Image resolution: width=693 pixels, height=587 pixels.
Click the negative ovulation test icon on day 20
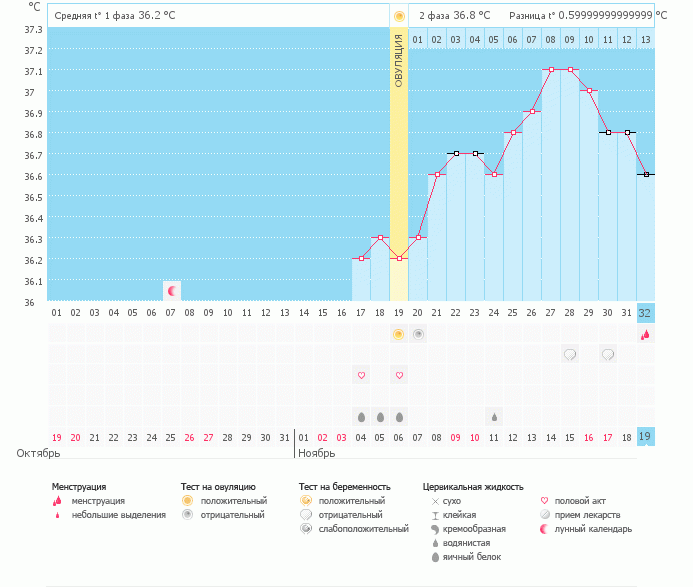418,334
